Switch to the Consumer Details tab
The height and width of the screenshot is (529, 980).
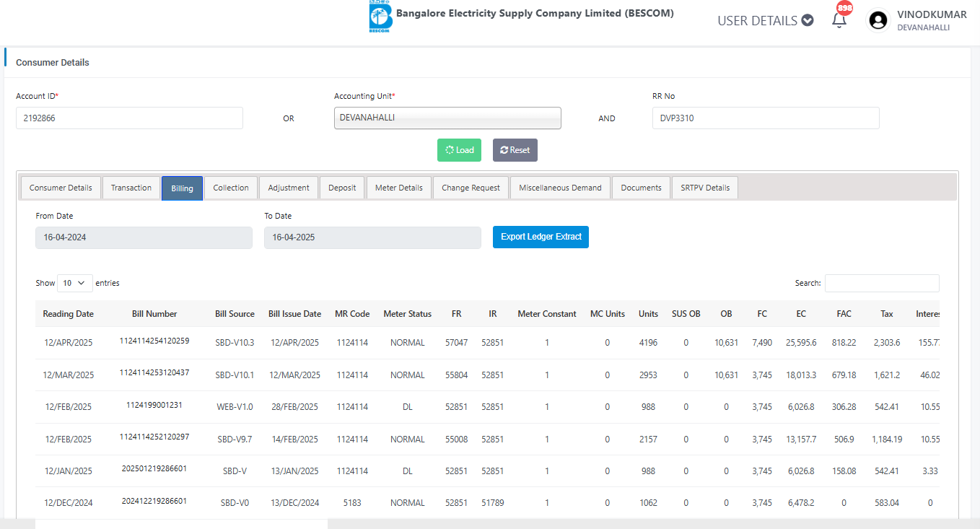coord(61,188)
